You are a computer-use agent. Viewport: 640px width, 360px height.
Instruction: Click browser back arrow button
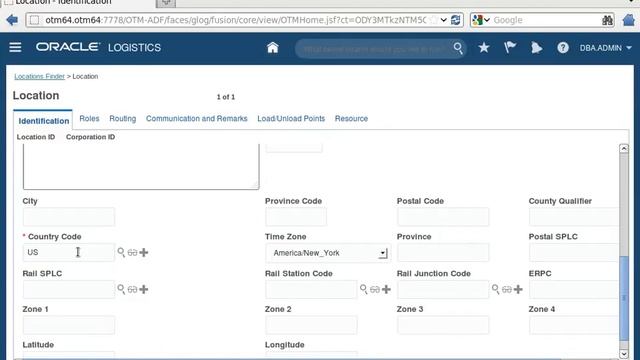click(x=12, y=20)
